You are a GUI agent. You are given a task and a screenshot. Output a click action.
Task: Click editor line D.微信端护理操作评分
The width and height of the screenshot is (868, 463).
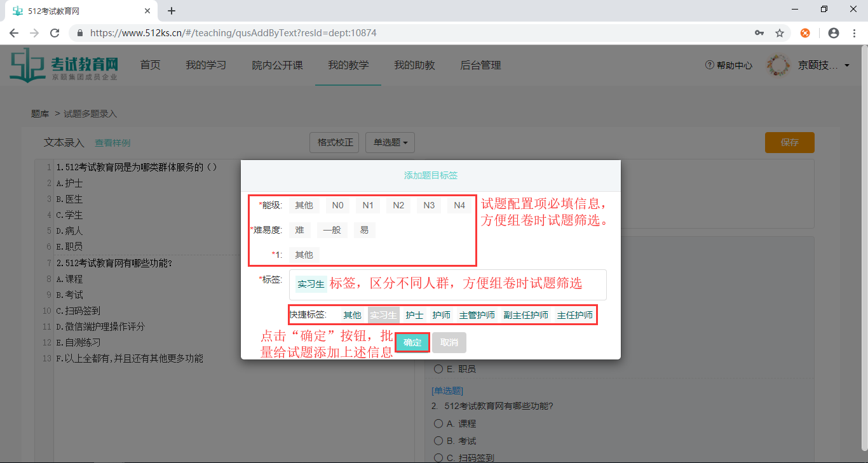coord(100,326)
